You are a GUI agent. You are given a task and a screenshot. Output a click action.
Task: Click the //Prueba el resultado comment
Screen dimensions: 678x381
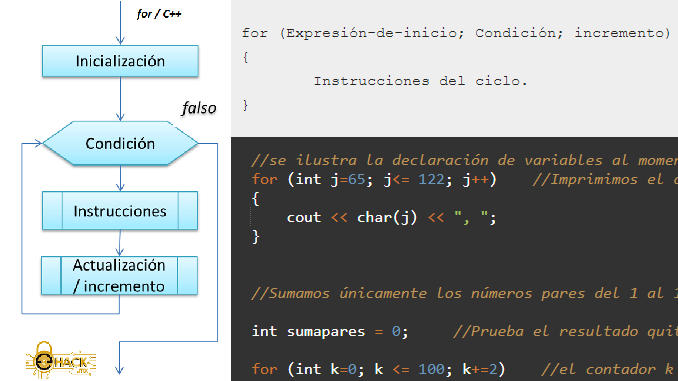click(x=565, y=332)
